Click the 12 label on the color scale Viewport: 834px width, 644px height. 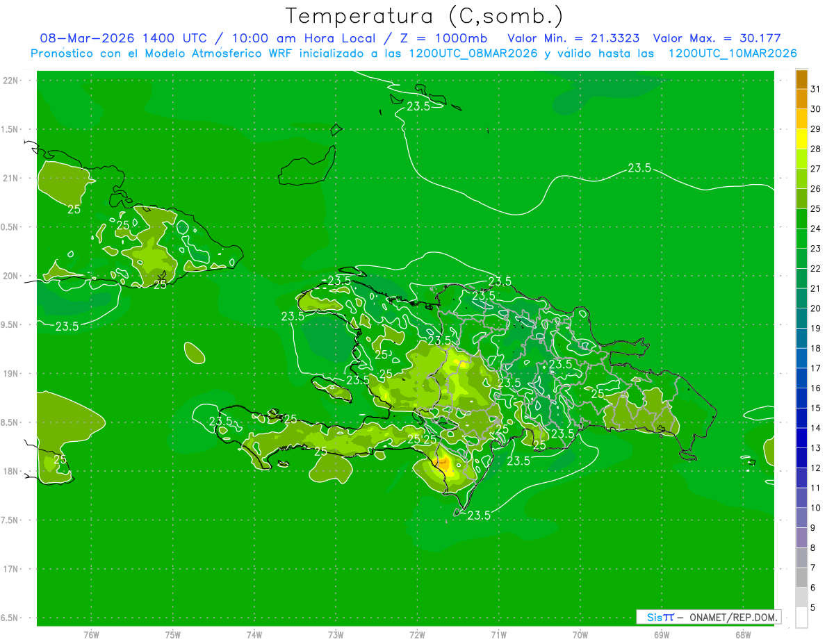[815, 468]
